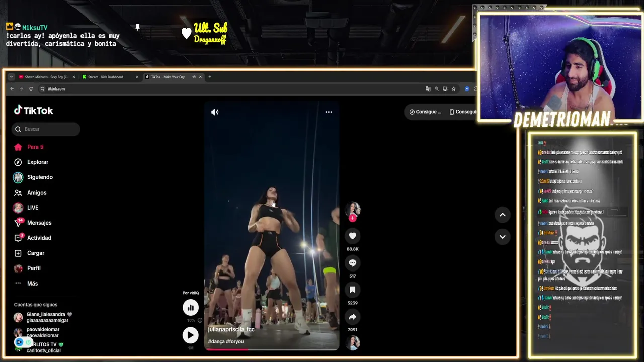Click second Consegui... phone button
This screenshot has height=362, width=644.
[462, 112]
